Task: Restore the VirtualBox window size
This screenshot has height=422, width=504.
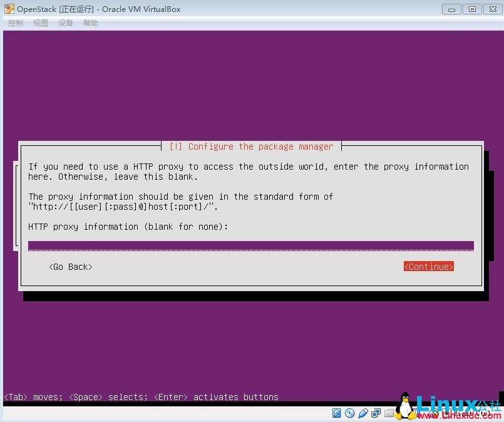Action: pyautogui.click(x=471, y=9)
